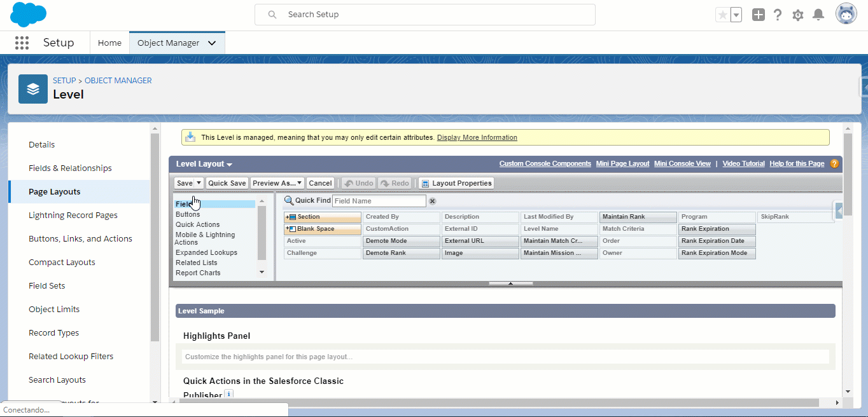Select Expanded Lookups in palette list
Viewport: 868px width, 417px height.
point(206,252)
